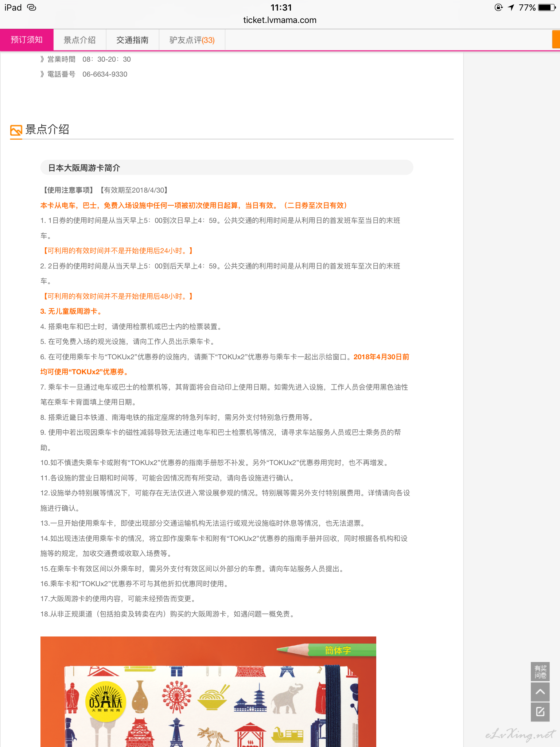Tap the phone number 06-6634-9330

tap(105, 74)
